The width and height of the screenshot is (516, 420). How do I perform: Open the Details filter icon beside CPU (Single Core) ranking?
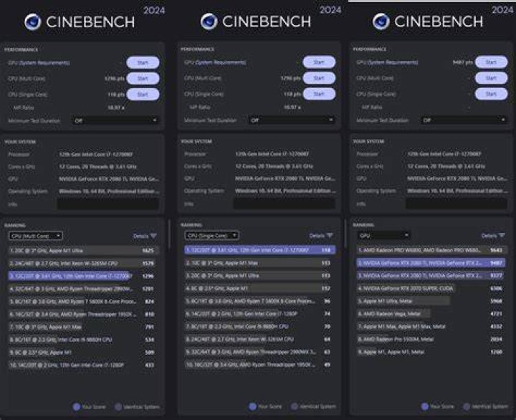(330, 235)
